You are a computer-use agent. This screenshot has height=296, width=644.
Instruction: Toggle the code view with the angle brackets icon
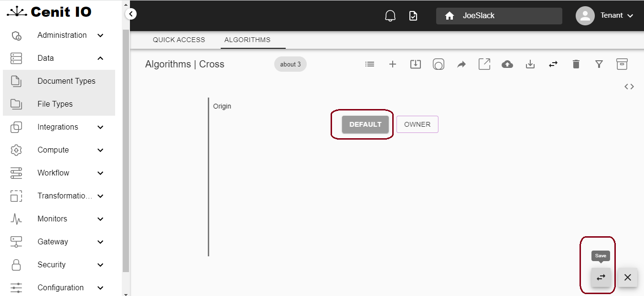coord(629,86)
